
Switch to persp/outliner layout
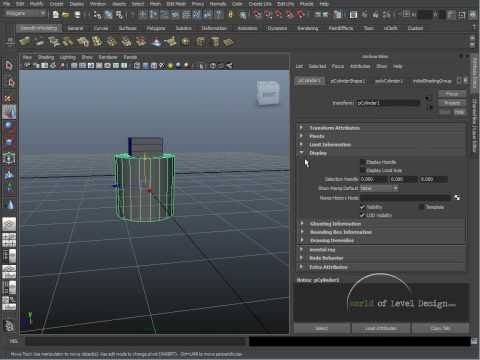pos(9,256)
